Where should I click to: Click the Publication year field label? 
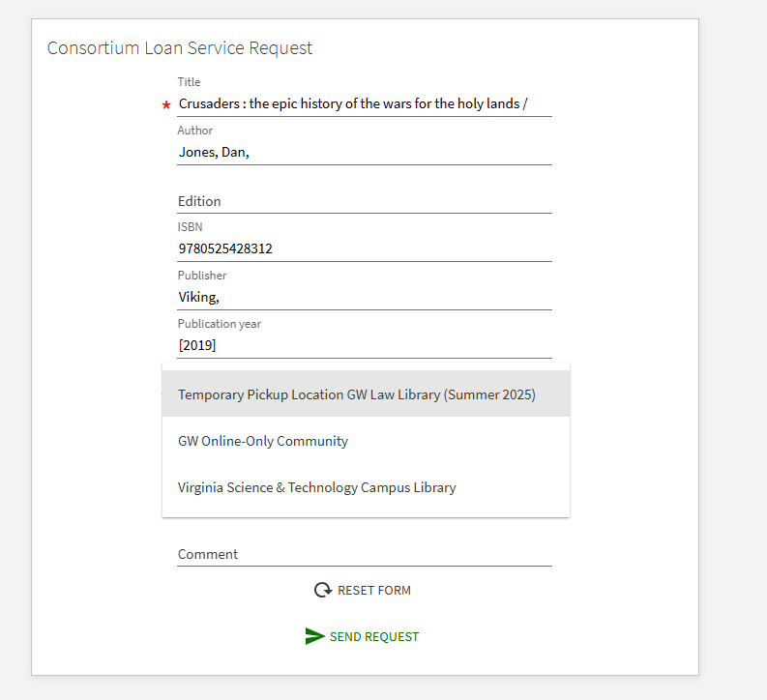click(x=220, y=324)
